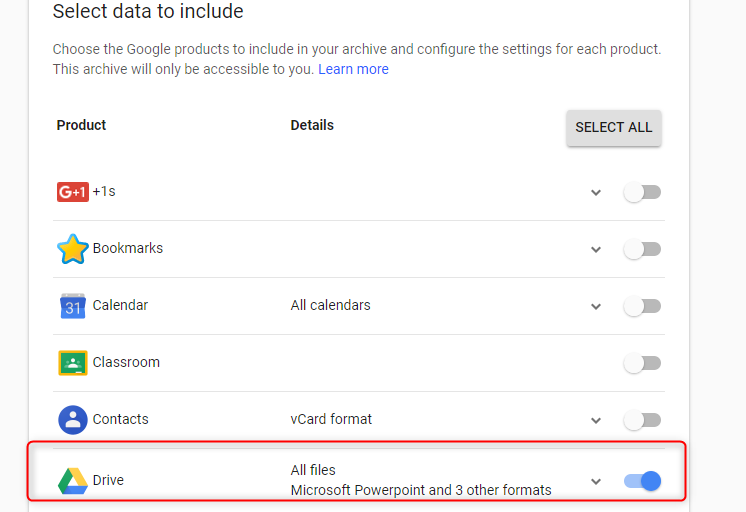The image size is (746, 512).
Task: Turn on the Bookmarks toggle
Action: pyautogui.click(x=642, y=249)
